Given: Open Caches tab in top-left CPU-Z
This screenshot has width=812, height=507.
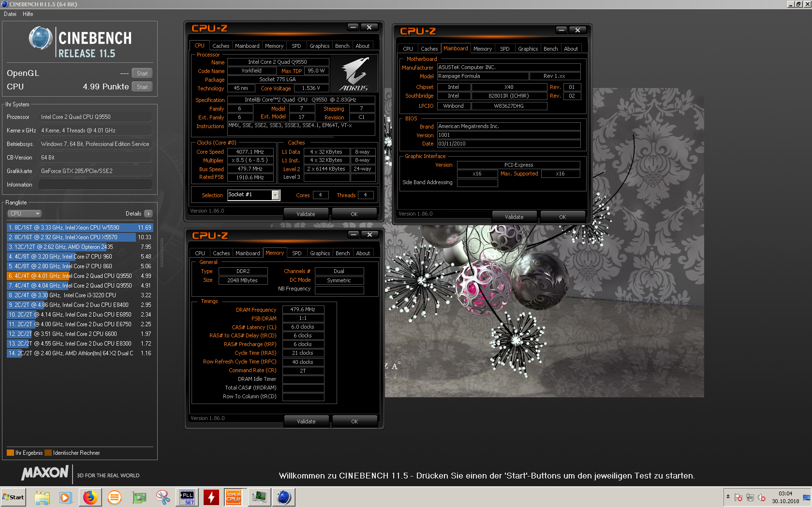Looking at the screenshot, I should click(x=221, y=46).
